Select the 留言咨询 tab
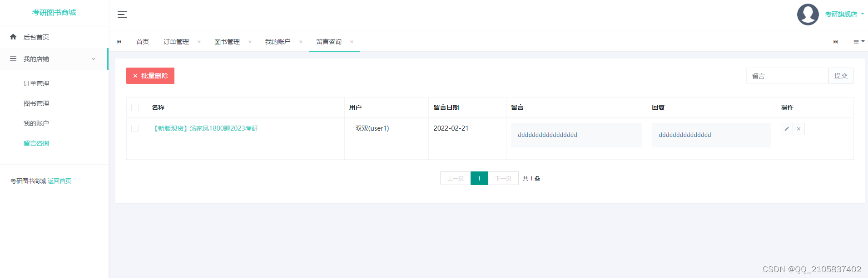Viewport: 868px width, 278px height. click(329, 42)
